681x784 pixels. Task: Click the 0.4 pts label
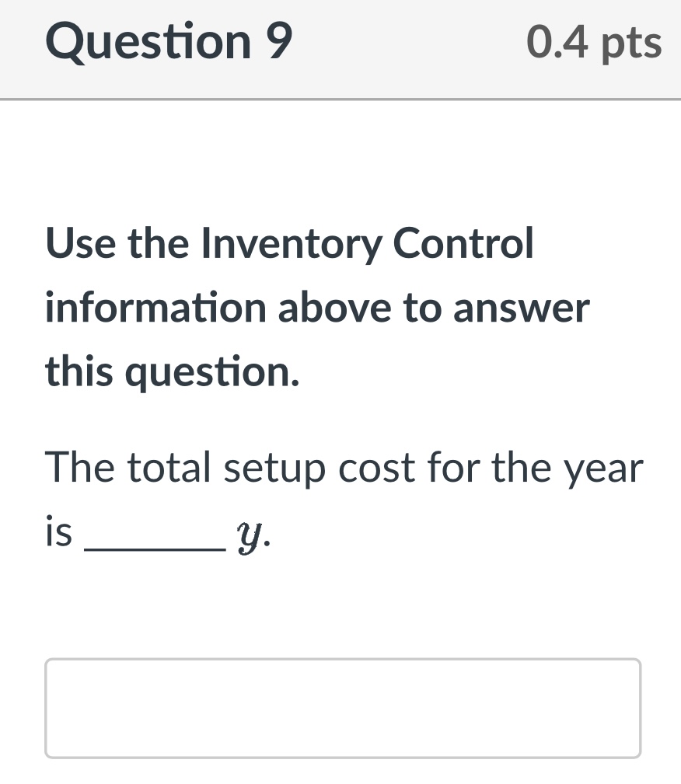pyautogui.click(x=595, y=44)
